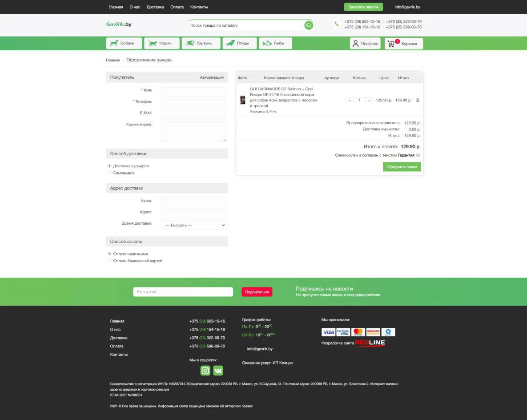
Task: Click the 'Оформить заказ' button
Action: [x=402, y=167]
